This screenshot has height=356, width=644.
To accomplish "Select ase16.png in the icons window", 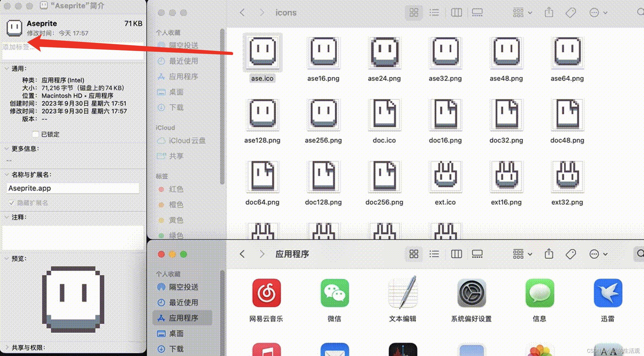I will coord(324,52).
